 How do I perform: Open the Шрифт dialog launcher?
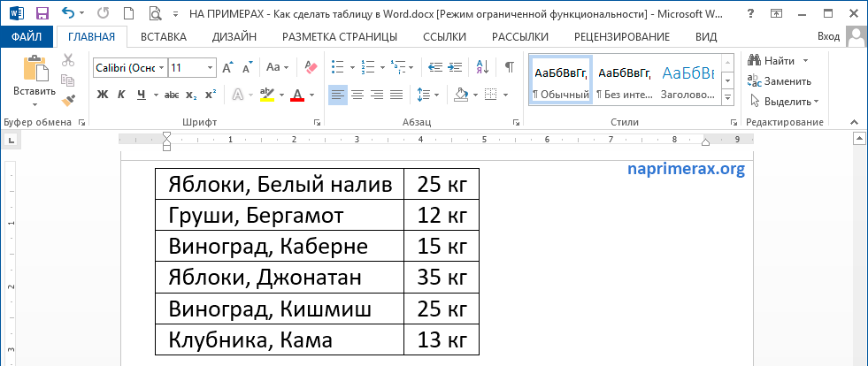point(317,122)
